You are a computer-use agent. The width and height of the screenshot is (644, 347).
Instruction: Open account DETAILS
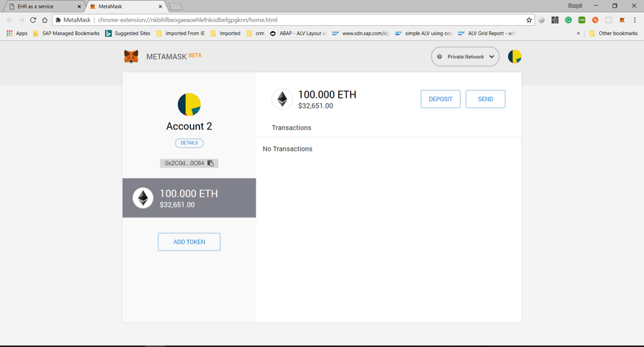click(189, 143)
